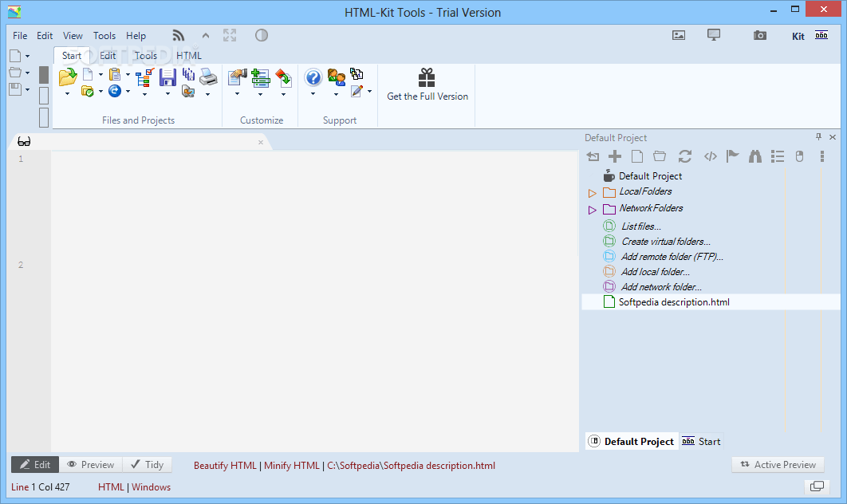Expand the Network Folders tree node
Screen dimensions: 847x504
(592, 210)
